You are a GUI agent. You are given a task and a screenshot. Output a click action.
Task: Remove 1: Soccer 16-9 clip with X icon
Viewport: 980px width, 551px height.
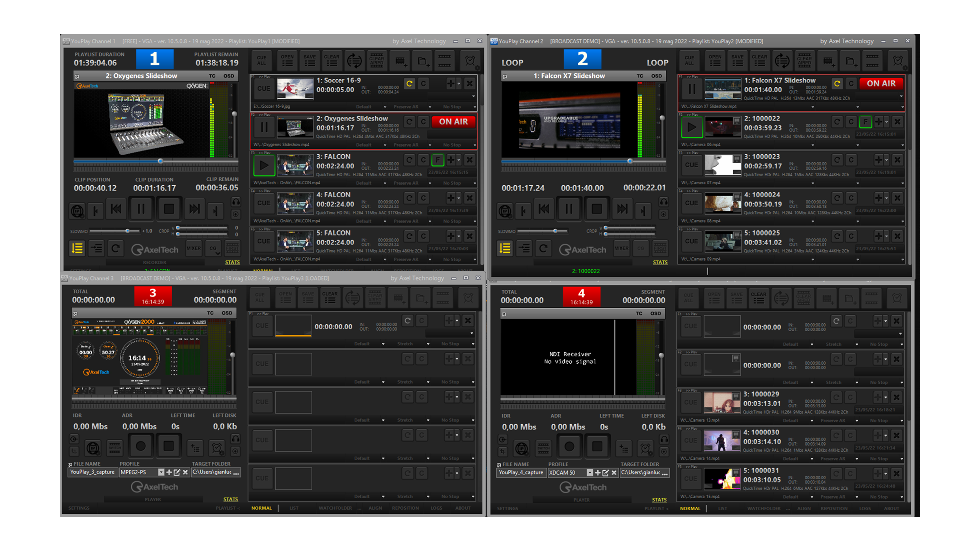point(470,84)
